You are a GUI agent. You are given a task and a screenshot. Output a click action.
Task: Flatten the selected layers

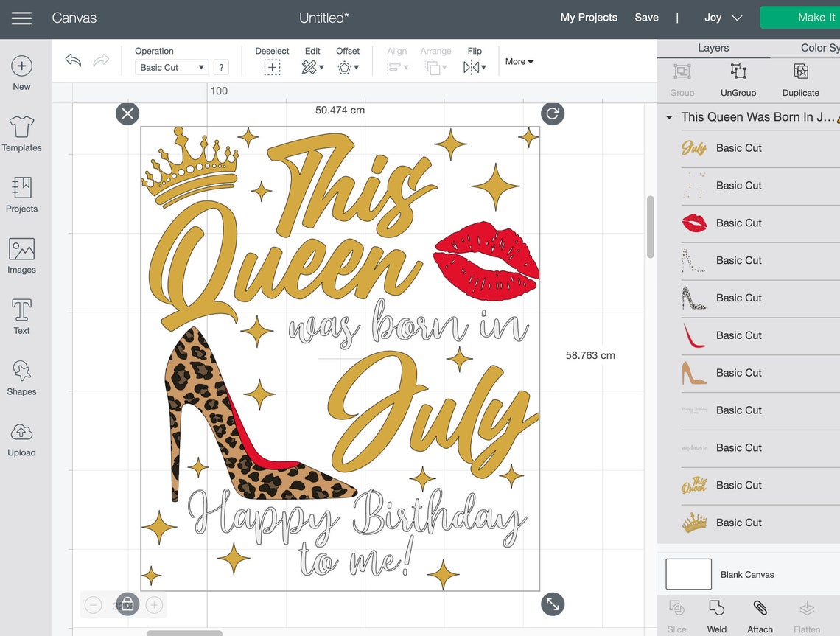(x=807, y=615)
